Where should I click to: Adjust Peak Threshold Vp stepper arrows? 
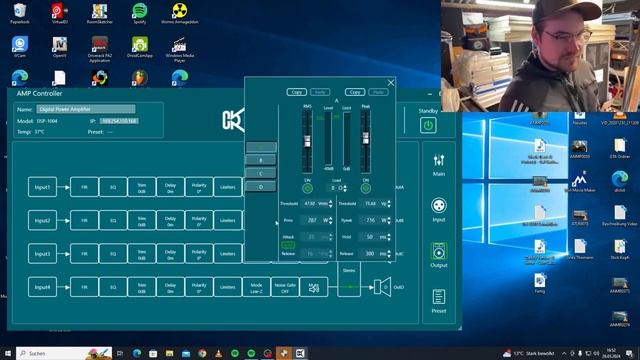389,203
